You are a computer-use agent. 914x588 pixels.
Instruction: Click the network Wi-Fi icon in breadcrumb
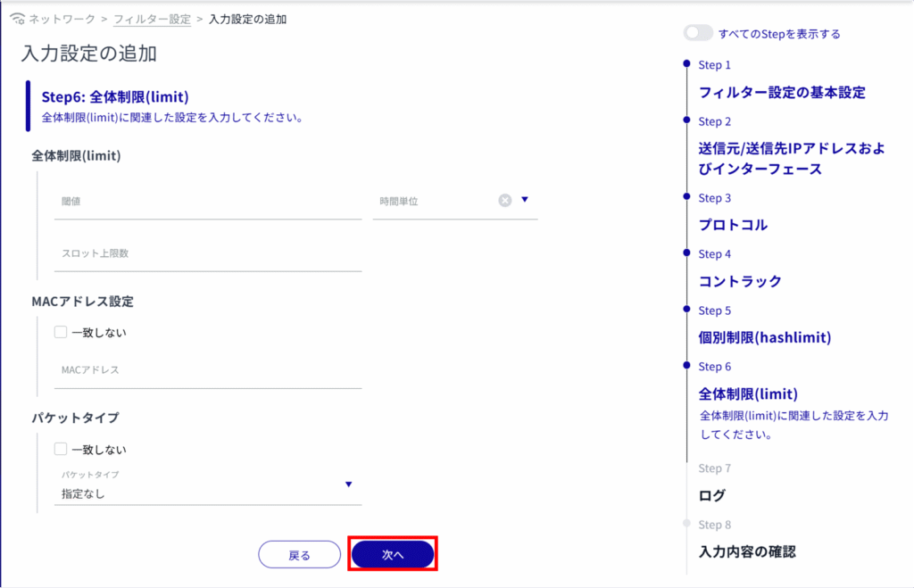17,19
